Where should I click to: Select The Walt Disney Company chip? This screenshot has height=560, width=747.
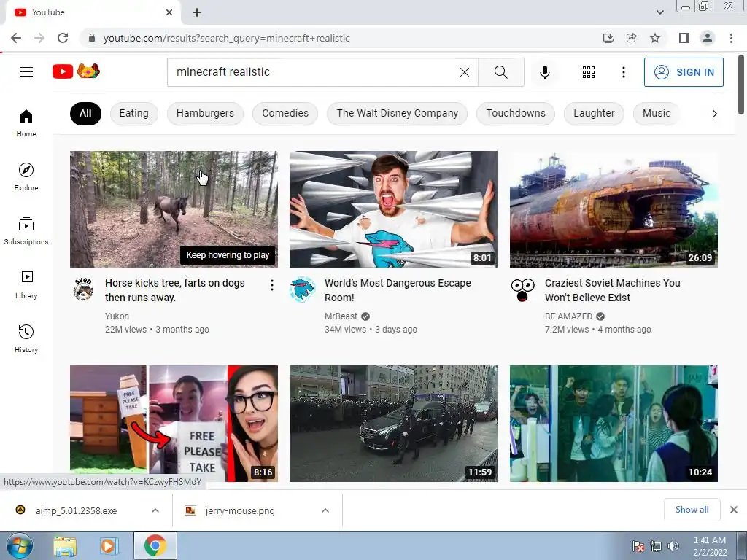point(398,113)
